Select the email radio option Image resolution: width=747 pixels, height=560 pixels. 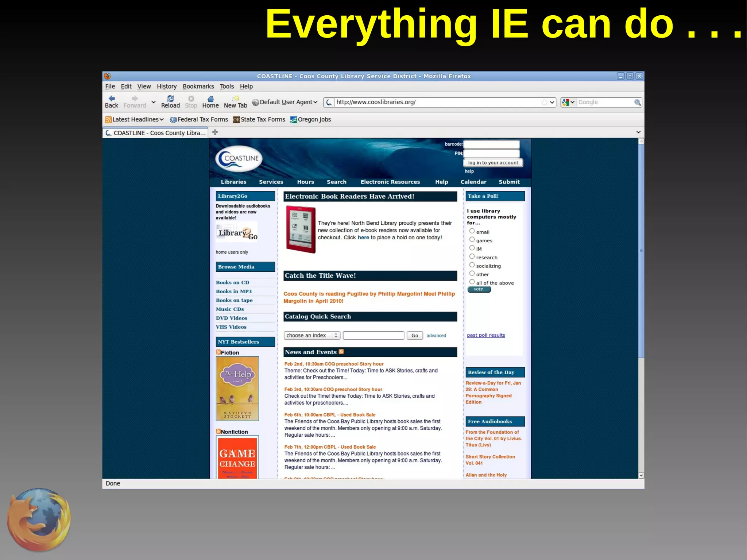tap(472, 231)
